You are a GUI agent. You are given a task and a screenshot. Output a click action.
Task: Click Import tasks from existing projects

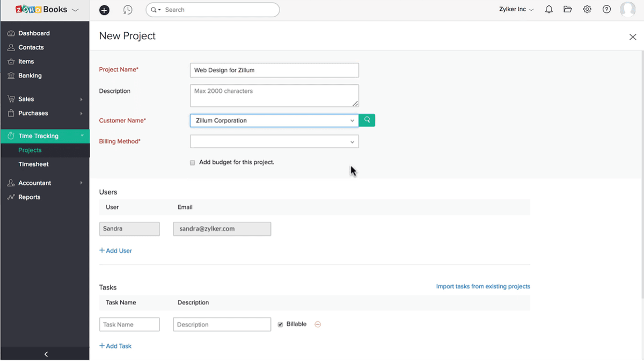(482, 286)
